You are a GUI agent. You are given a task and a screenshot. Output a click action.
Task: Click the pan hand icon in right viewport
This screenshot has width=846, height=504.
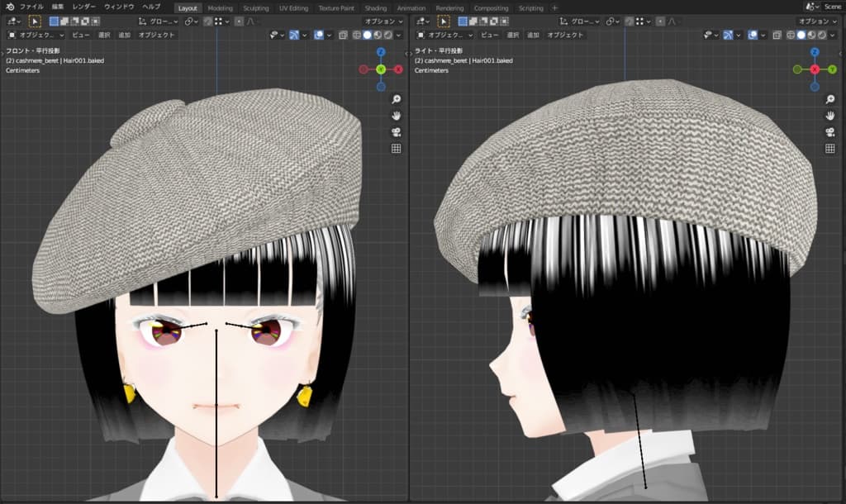pyautogui.click(x=830, y=116)
